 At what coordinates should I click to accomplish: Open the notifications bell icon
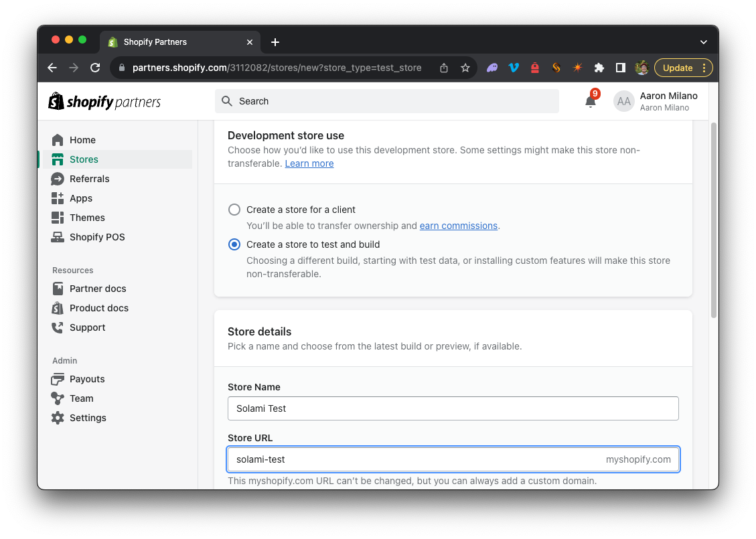pyautogui.click(x=590, y=101)
